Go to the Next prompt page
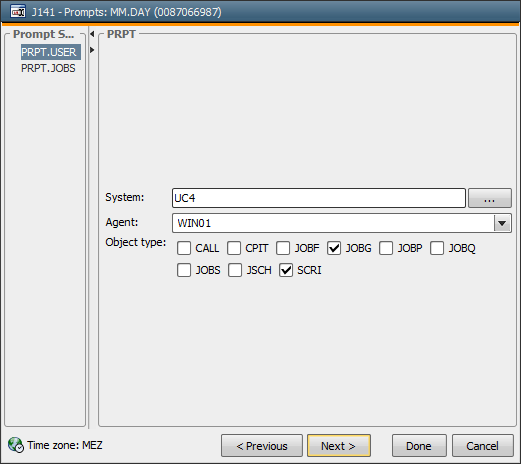 coord(339,445)
